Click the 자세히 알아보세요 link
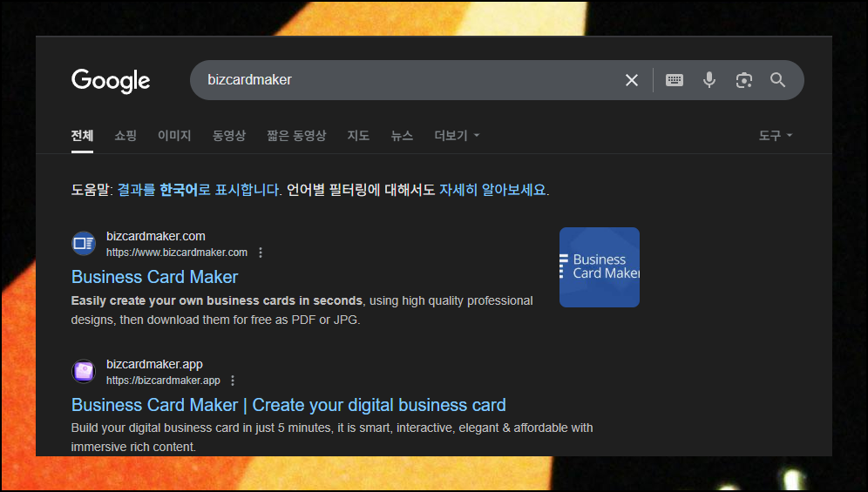The width and height of the screenshot is (868, 492). pyautogui.click(x=492, y=190)
